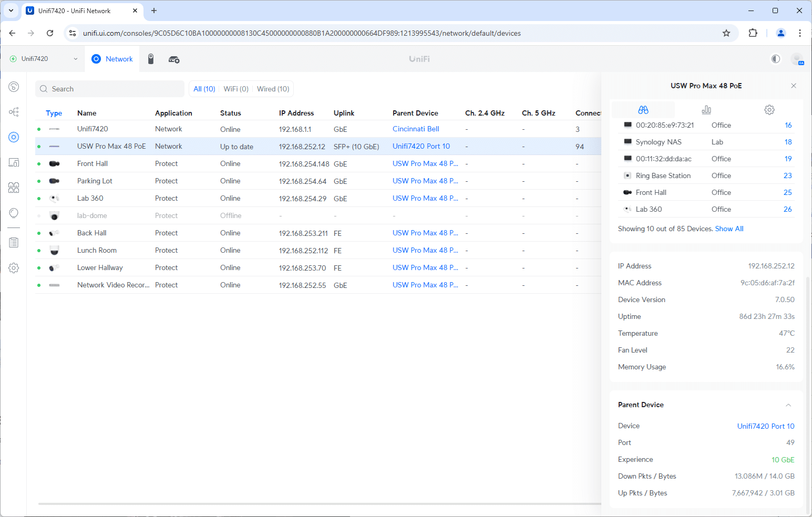Switch to Overview binoculars tab in device panel

click(643, 110)
